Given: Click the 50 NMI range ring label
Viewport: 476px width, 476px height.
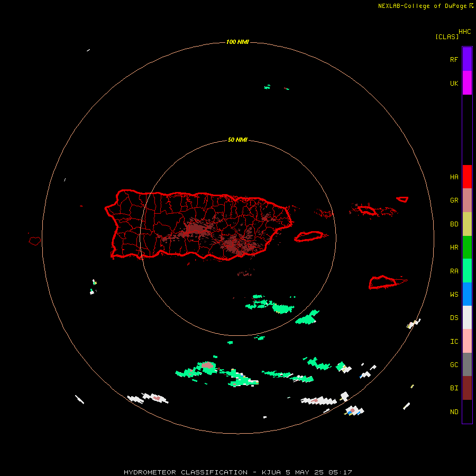Looking at the screenshot, I should [x=237, y=140].
